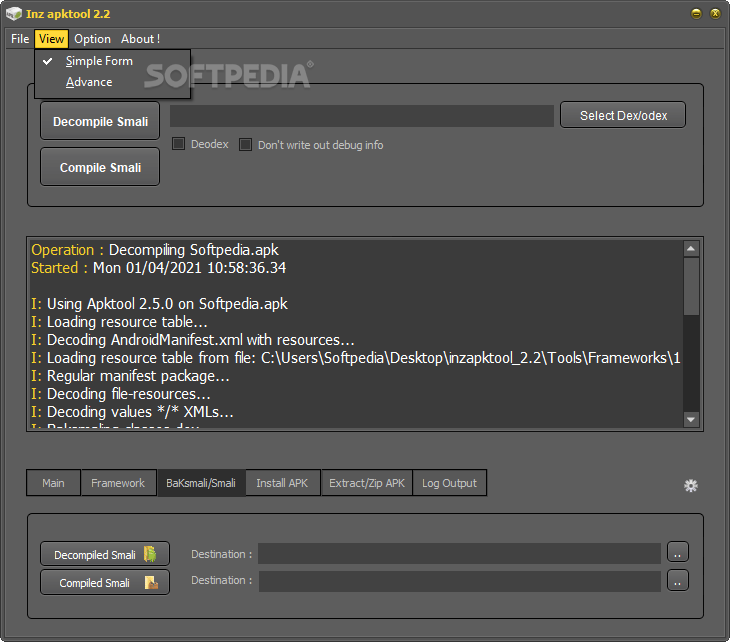Click the log scrollbar down arrow
730x642 pixels.
tap(691, 419)
